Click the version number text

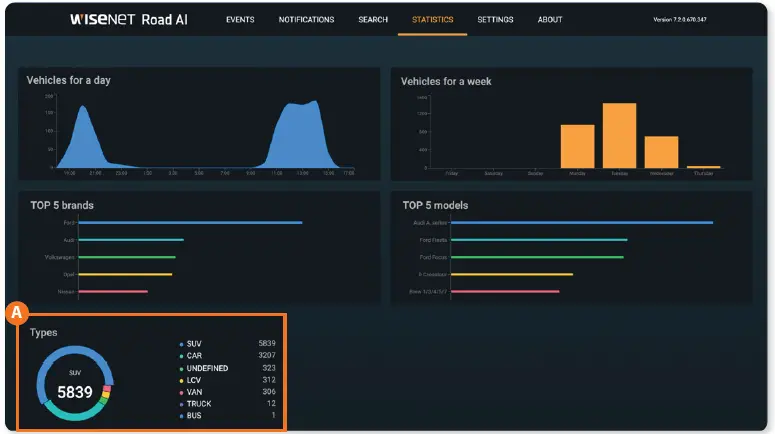(x=680, y=20)
